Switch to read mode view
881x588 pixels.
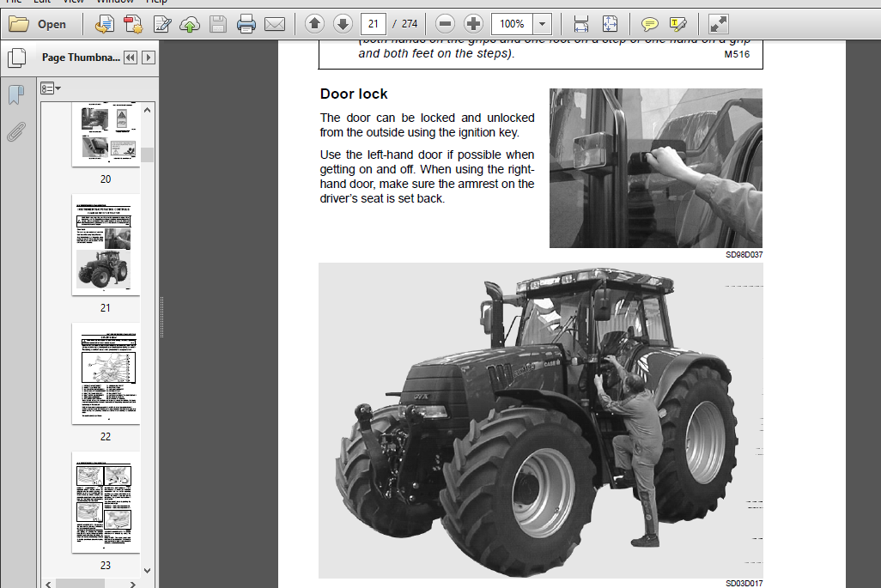(x=718, y=23)
